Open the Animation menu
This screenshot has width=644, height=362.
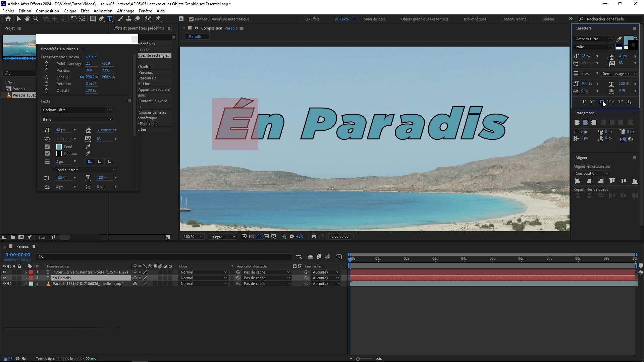pos(103,11)
